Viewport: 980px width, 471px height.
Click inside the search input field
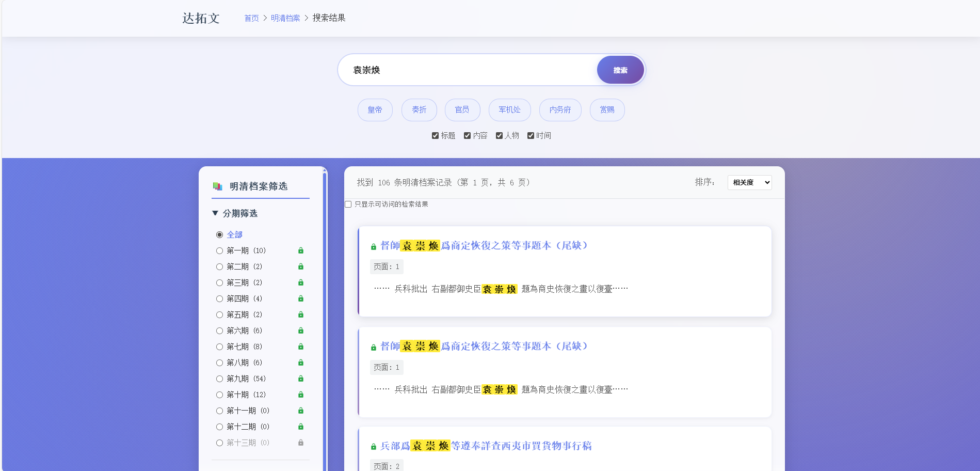point(464,69)
